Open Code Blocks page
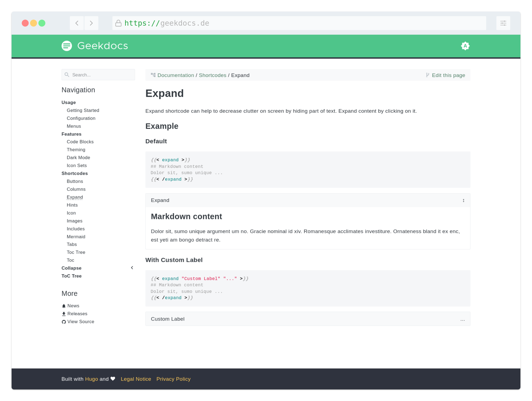The width and height of the screenshot is (532, 401). [80, 142]
